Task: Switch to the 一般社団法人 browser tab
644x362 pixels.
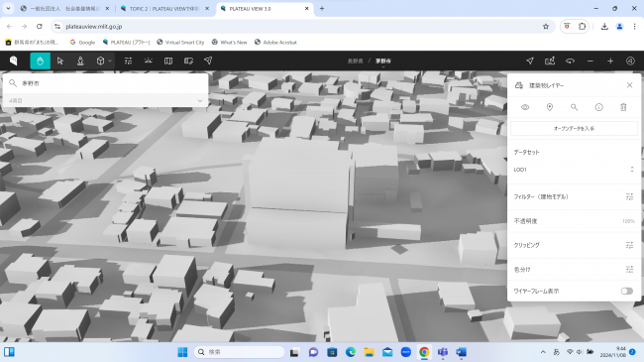Action: pyautogui.click(x=65, y=8)
